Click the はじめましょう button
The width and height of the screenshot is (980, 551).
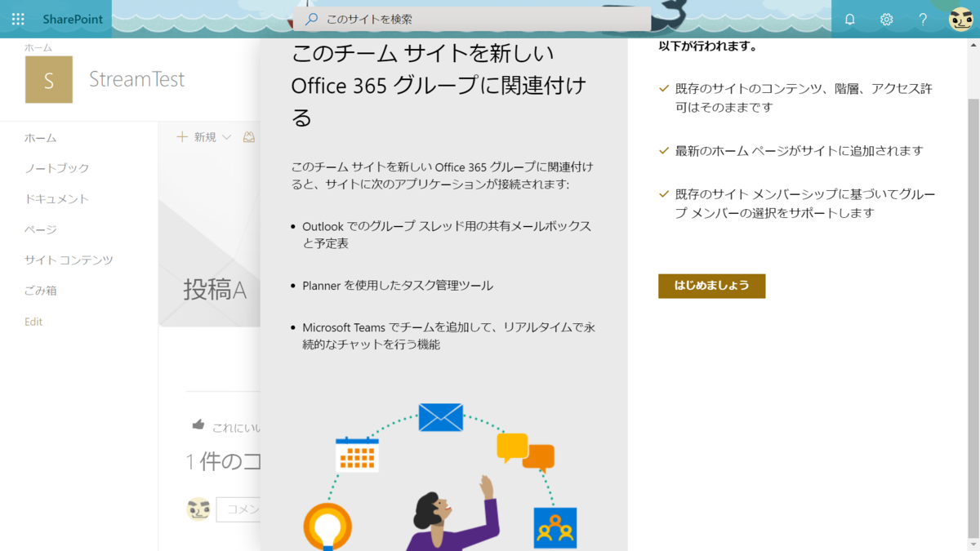711,286
